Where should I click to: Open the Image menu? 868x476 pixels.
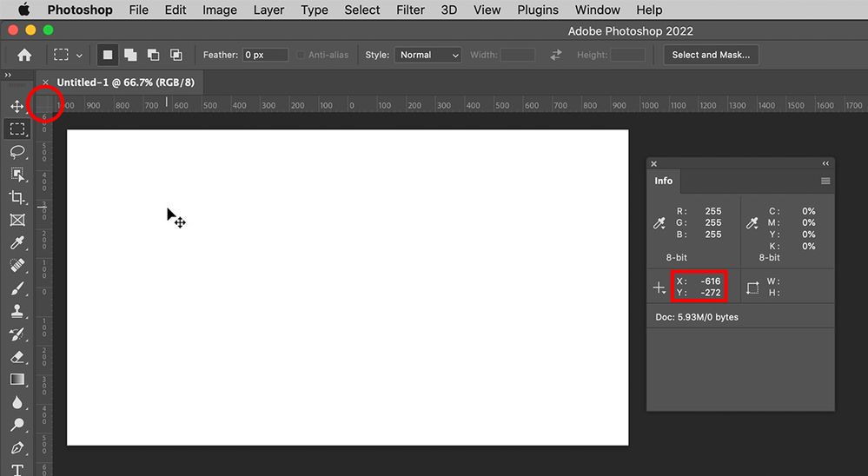(220, 10)
